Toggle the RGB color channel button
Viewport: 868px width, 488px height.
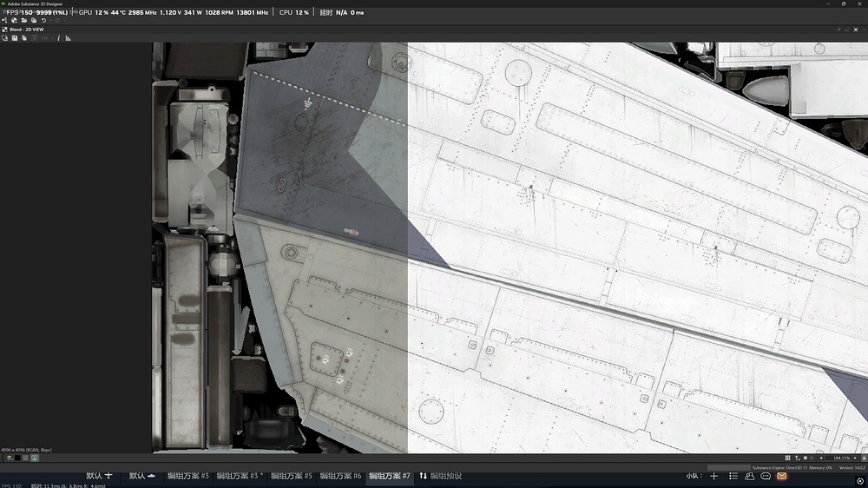(x=9, y=458)
